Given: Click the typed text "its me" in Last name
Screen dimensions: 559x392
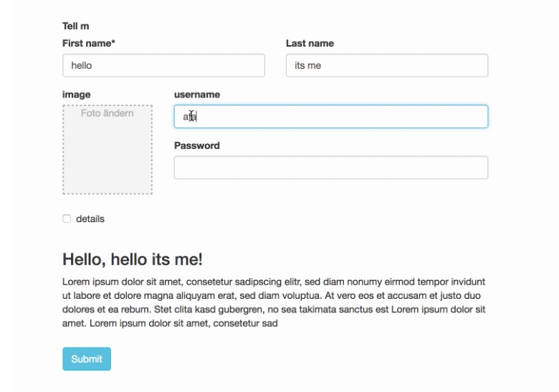Looking at the screenshot, I should click(x=308, y=65).
